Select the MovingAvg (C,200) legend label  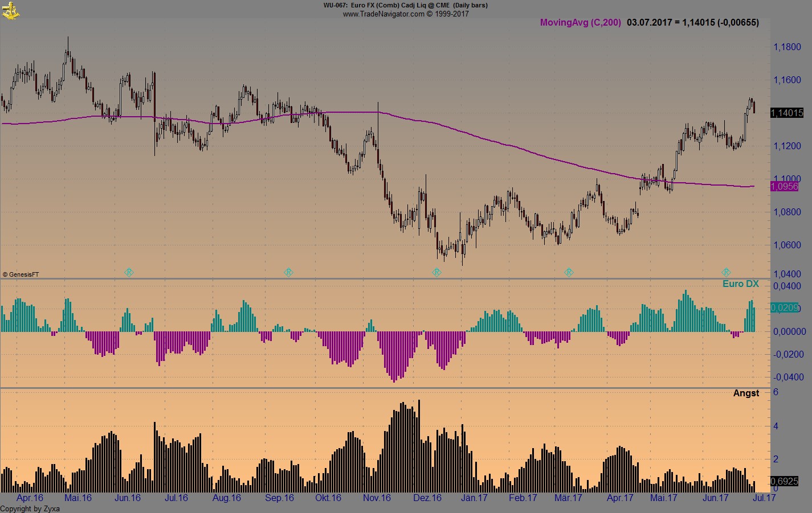580,23
